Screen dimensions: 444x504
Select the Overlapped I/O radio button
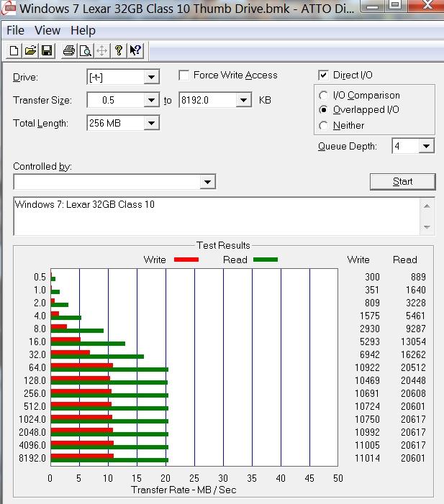coord(323,110)
